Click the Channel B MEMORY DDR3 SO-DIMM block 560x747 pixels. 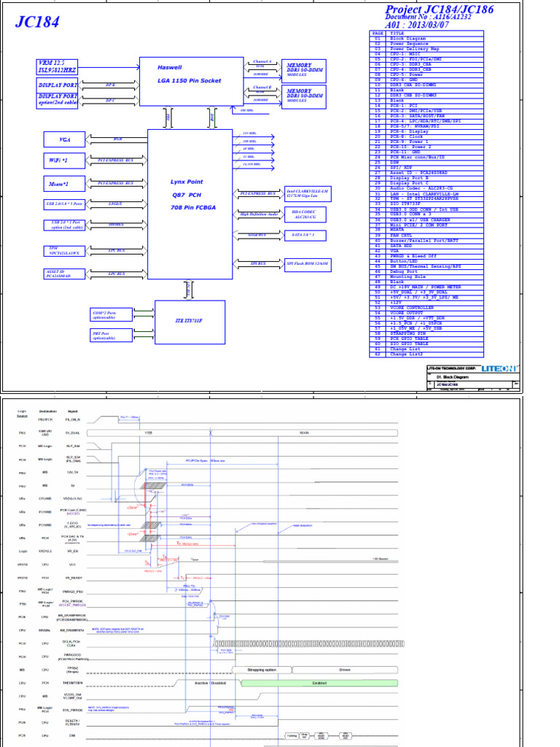(304, 97)
